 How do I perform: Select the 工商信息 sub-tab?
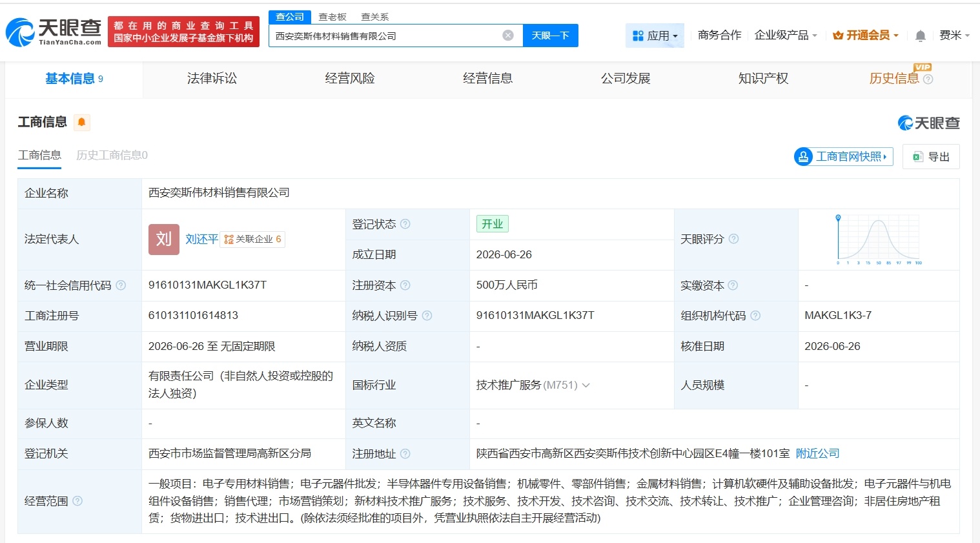point(39,155)
